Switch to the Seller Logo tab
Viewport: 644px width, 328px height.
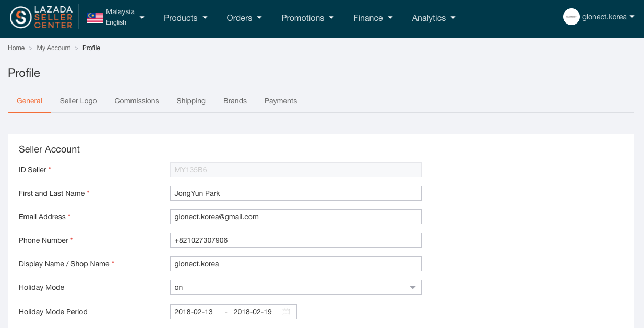[x=78, y=101]
